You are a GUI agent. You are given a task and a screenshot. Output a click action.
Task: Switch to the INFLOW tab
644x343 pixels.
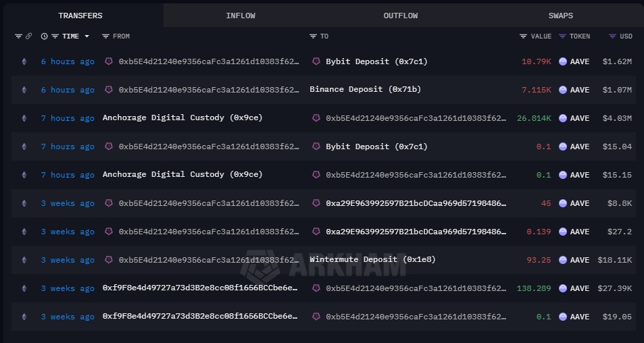tap(241, 16)
